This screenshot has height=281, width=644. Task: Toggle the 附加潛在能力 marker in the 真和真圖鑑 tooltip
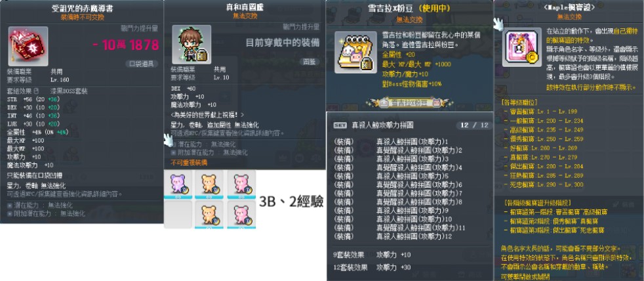click(x=173, y=152)
